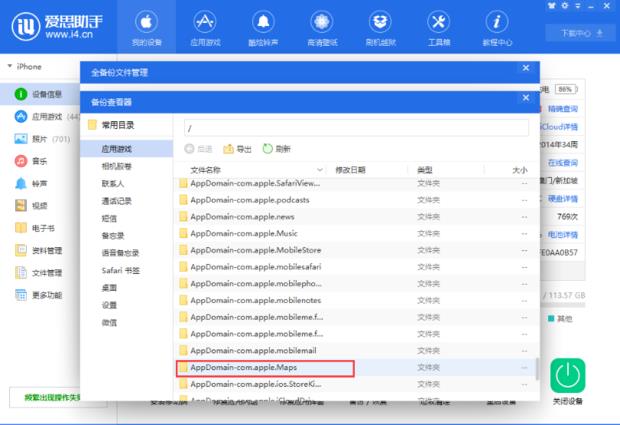The width and height of the screenshot is (620, 425).
Task: Select AppDomain-com.apple.mobilesafari folder
Action: point(356,267)
